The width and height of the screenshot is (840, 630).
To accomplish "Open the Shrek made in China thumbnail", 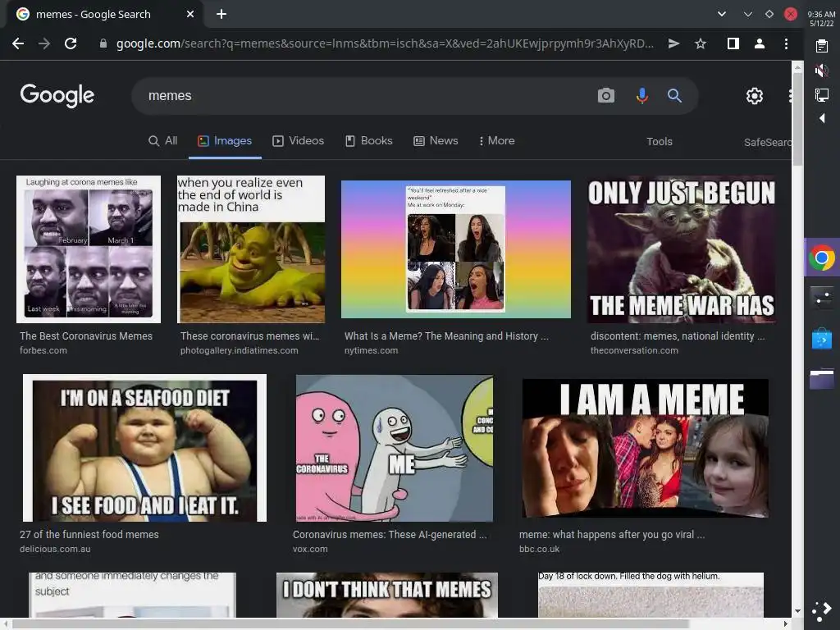I will (x=251, y=249).
